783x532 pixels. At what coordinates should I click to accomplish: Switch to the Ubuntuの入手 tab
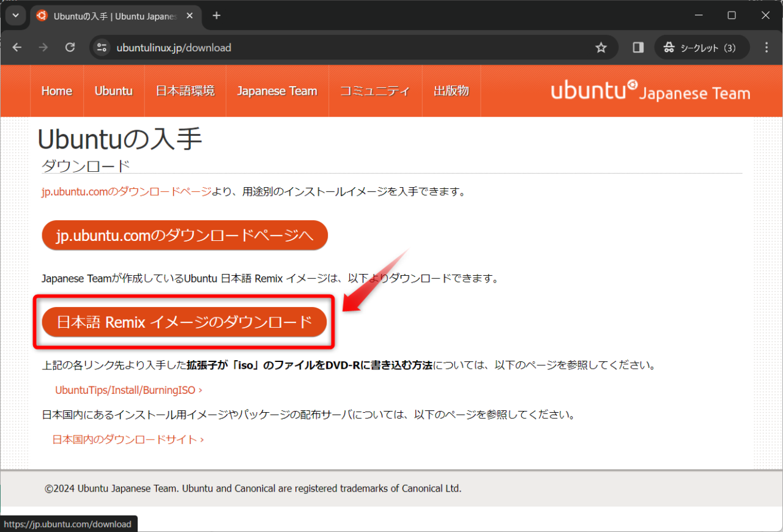(x=110, y=15)
